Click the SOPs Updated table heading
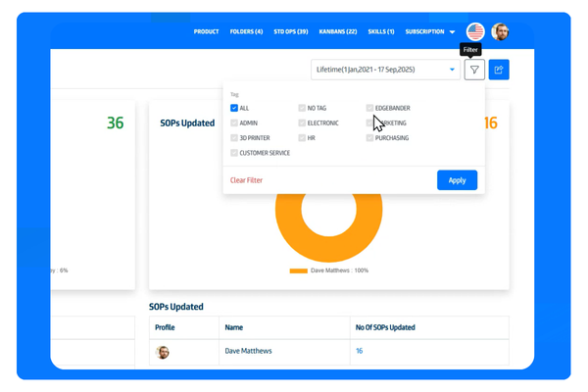This screenshot has height=392, width=588. [176, 307]
